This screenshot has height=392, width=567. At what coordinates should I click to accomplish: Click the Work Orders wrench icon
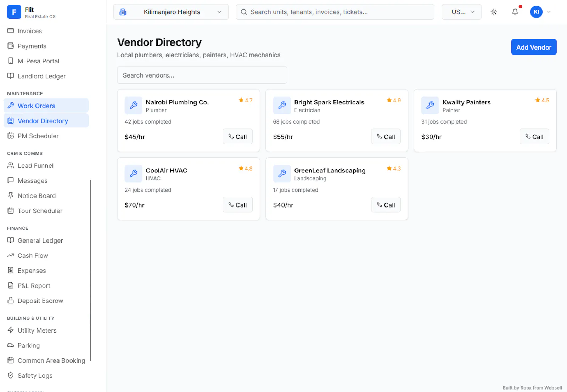click(x=11, y=106)
